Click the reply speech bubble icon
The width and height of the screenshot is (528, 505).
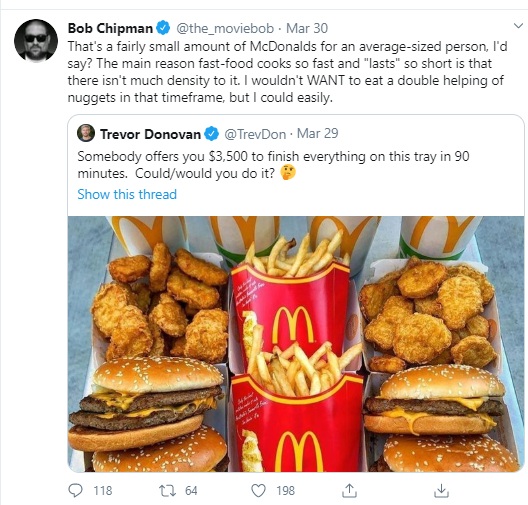(75, 491)
